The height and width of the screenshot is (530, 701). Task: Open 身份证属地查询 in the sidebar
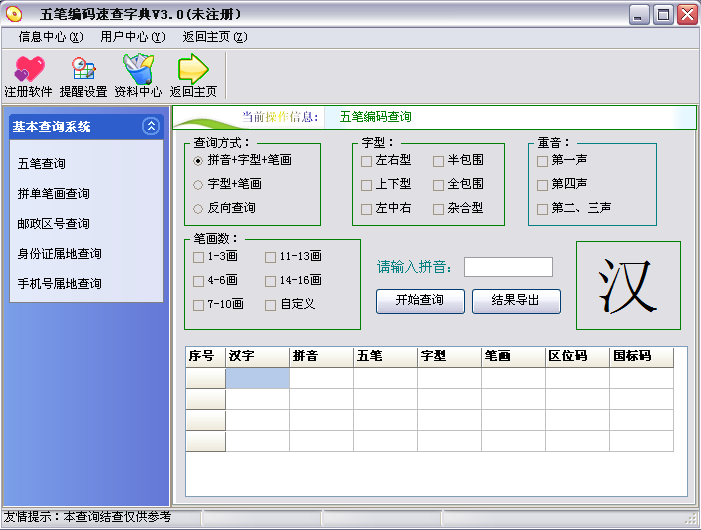[x=59, y=253]
